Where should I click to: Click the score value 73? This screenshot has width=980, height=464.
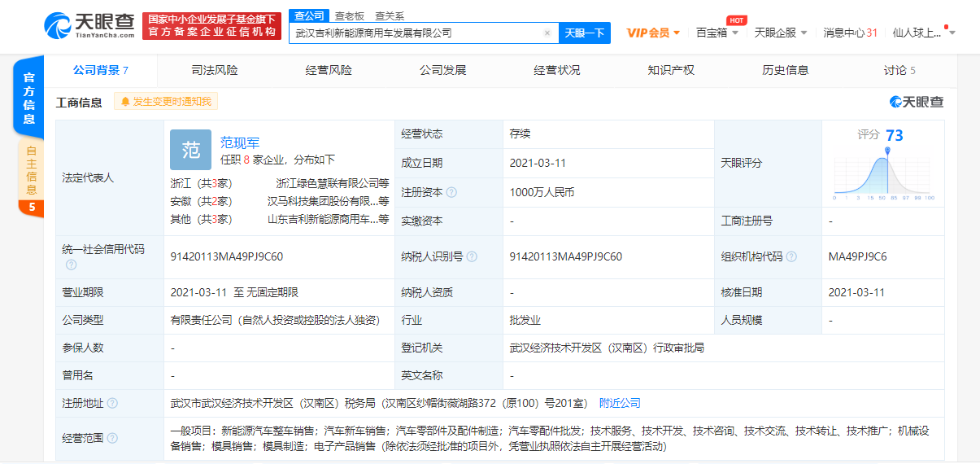[895, 135]
